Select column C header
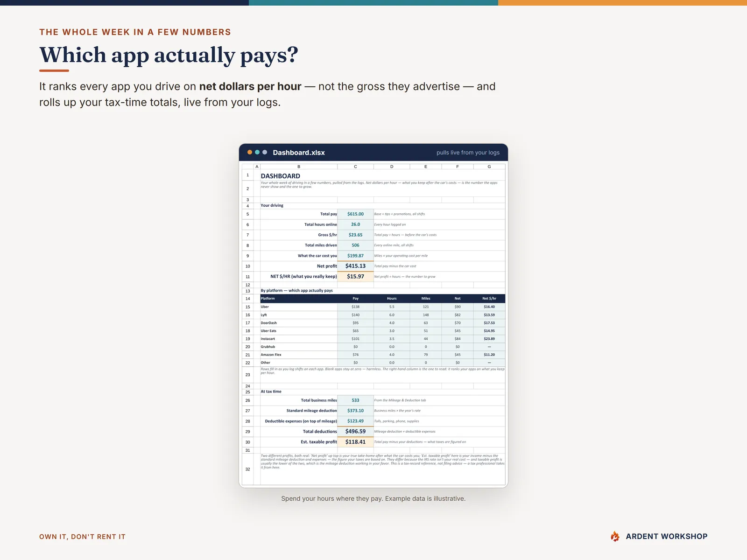 (x=355, y=167)
